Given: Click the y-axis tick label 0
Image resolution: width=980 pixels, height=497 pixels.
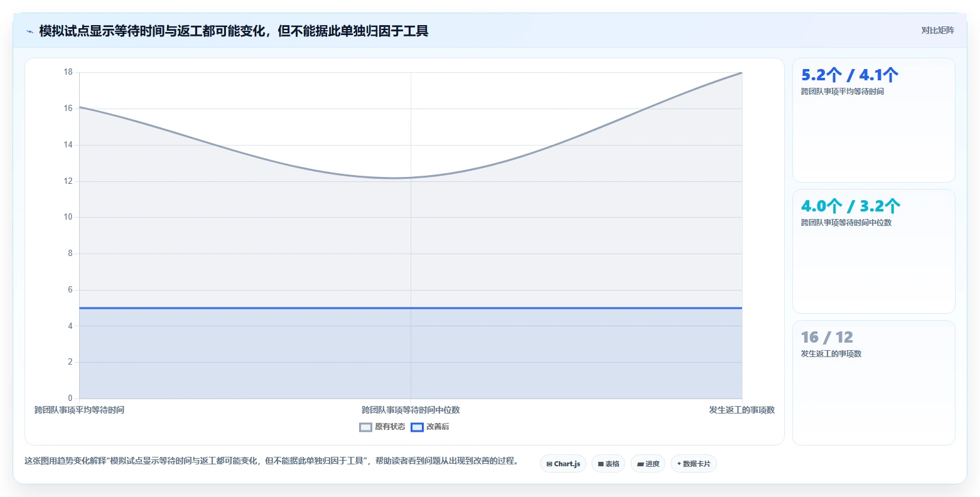Looking at the screenshot, I should pos(70,398).
